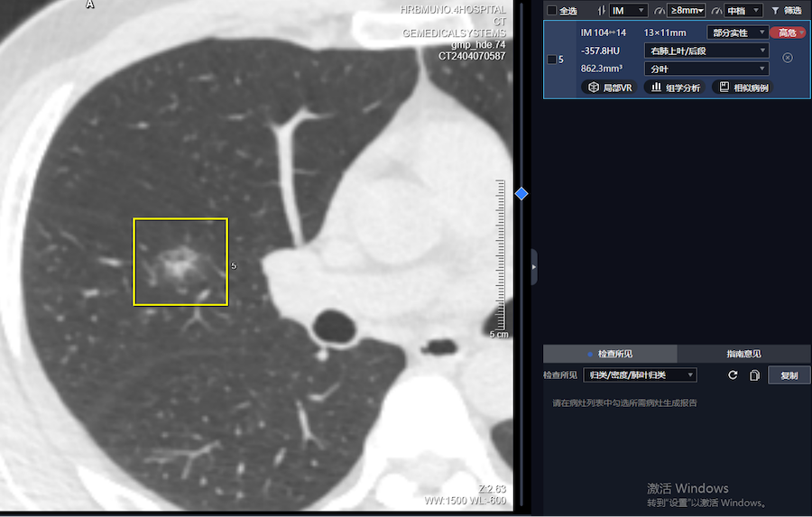Tick the checkbox for nodule 5
This screenshot has width=812, height=517.
coord(552,60)
